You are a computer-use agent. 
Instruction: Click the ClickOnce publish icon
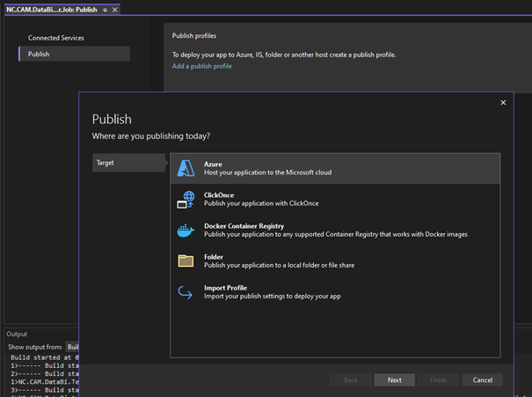(x=186, y=200)
